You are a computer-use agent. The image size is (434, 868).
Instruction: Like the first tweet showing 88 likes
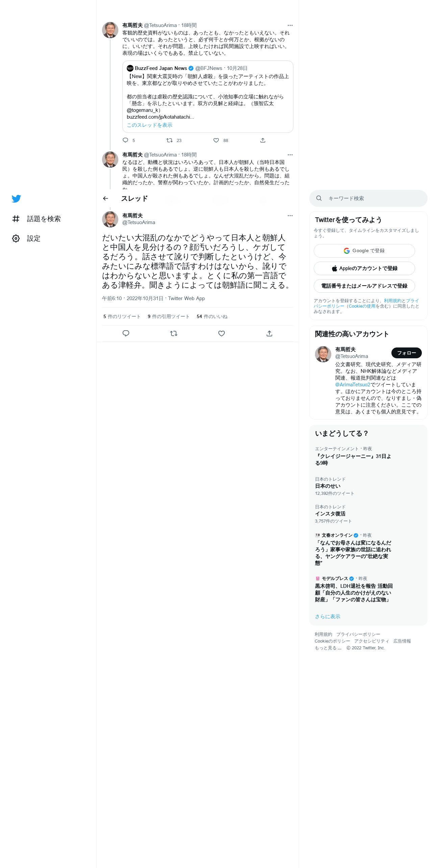click(x=216, y=140)
